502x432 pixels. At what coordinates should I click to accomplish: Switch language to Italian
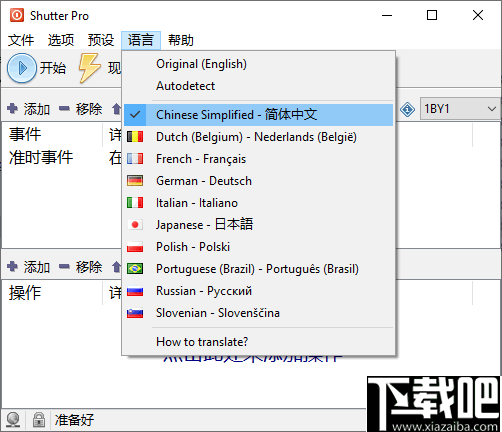pyautogui.click(x=259, y=203)
